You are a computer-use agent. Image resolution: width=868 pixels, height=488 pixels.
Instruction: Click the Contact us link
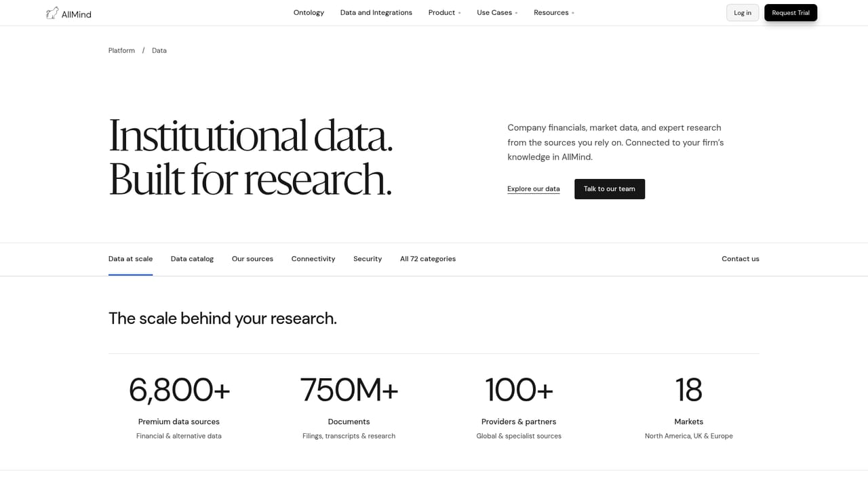click(741, 259)
